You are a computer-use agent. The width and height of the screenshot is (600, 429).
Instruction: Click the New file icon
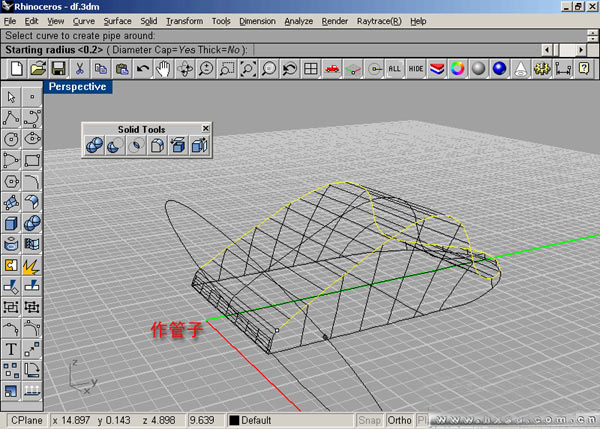[x=17, y=68]
